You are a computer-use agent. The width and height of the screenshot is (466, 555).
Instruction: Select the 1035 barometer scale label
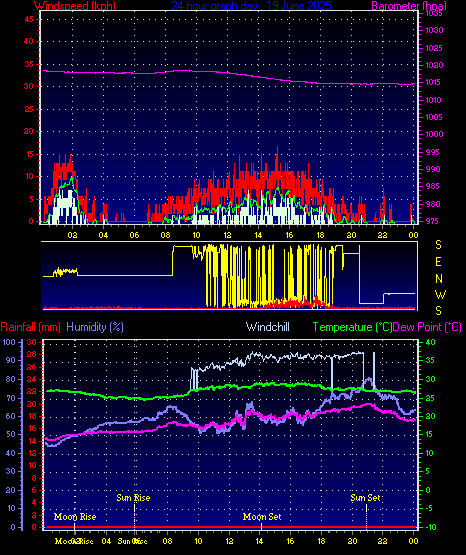[x=434, y=13]
